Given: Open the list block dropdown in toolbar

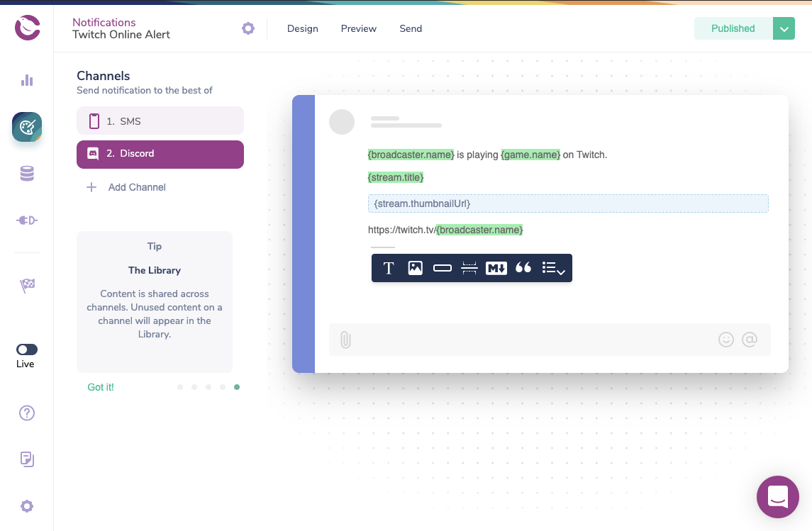Looking at the screenshot, I should pos(553,268).
